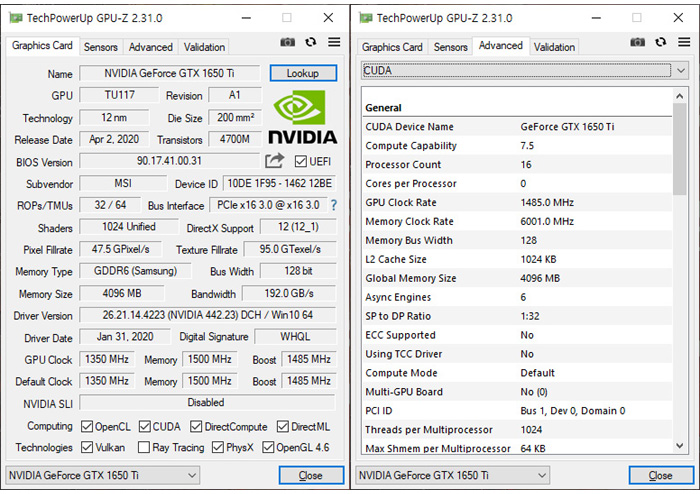Click Close button in right window
Image resolution: width=700 pixels, height=494 pixels.
661,475
